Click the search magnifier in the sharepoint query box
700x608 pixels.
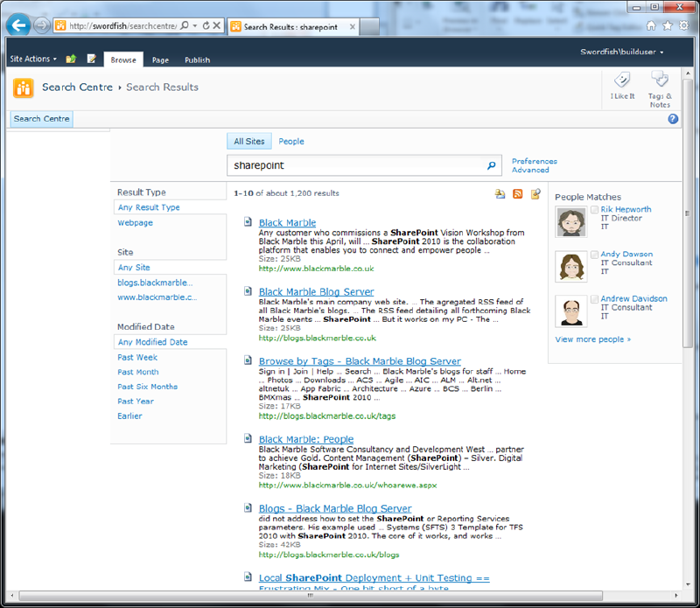click(x=491, y=165)
